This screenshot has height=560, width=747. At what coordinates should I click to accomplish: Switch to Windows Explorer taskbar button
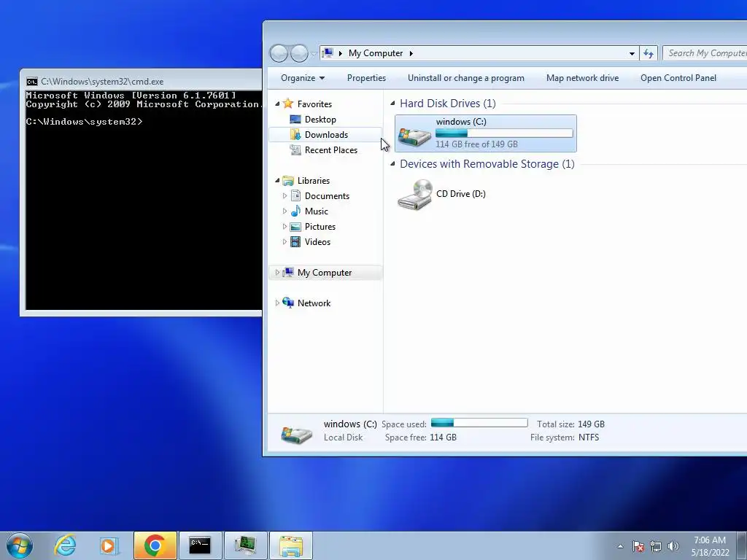click(291, 545)
